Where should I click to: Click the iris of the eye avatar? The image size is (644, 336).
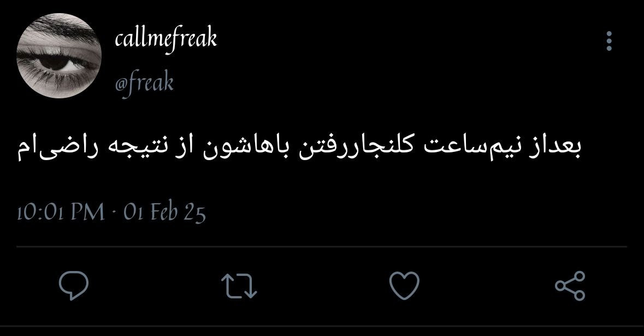click(54, 62)
